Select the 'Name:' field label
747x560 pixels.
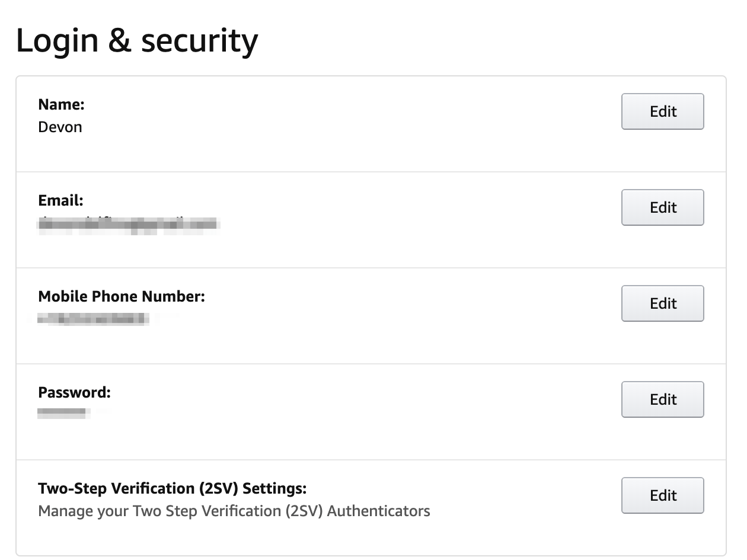pos(62,105)
